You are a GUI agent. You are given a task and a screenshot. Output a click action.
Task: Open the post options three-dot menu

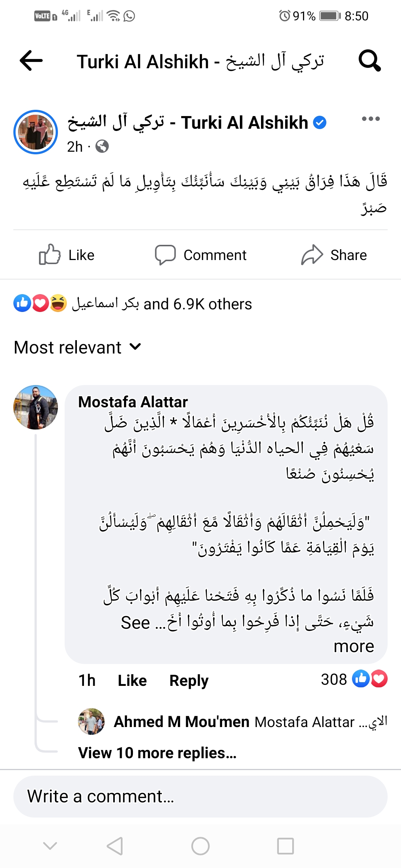(x=371, y=119)
